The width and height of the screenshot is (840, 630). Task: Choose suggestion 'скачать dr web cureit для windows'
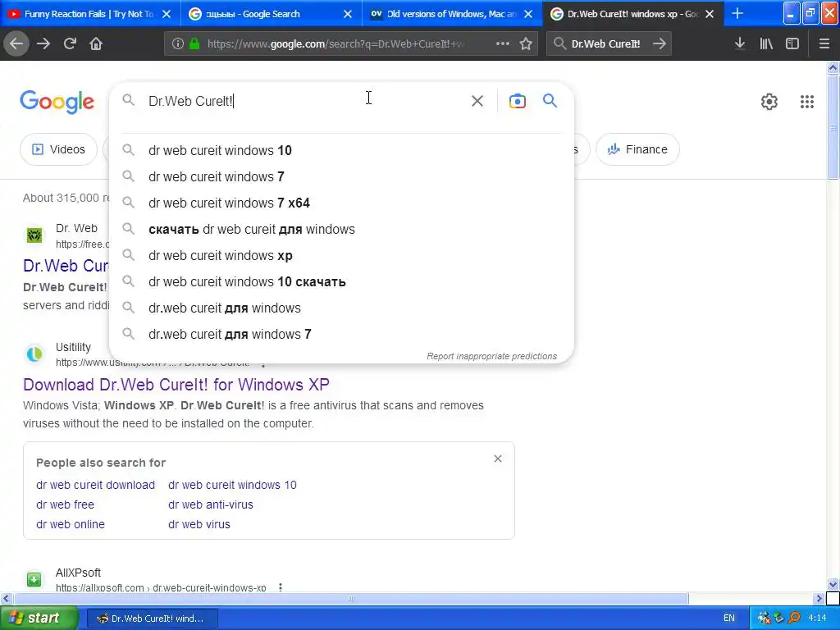click(x=341, y=230)
